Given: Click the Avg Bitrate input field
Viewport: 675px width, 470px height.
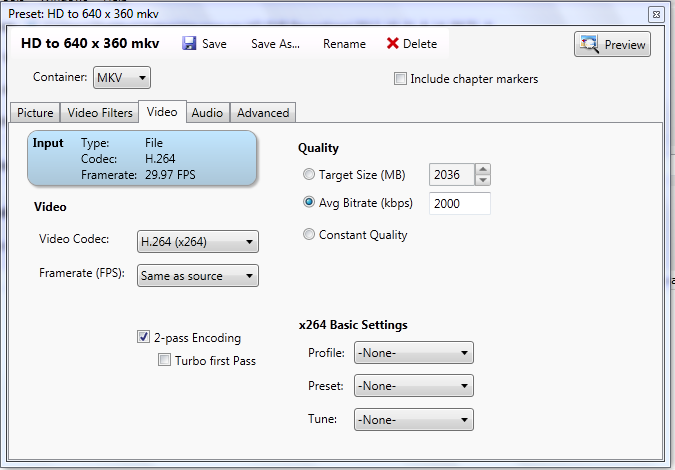Looking at the screenshot, I should click(459, 204).
